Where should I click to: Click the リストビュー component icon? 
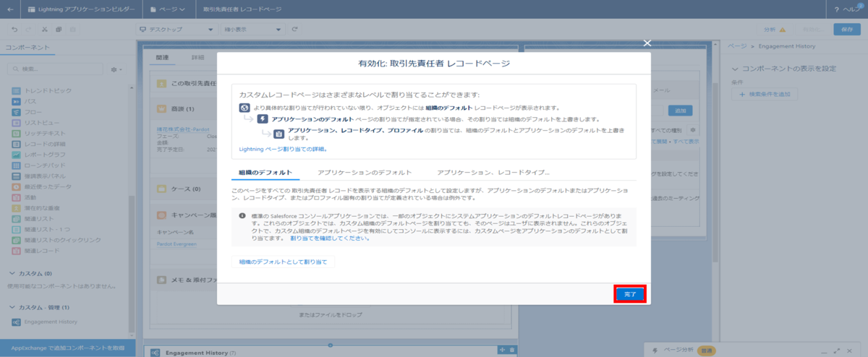coord(17,123)
